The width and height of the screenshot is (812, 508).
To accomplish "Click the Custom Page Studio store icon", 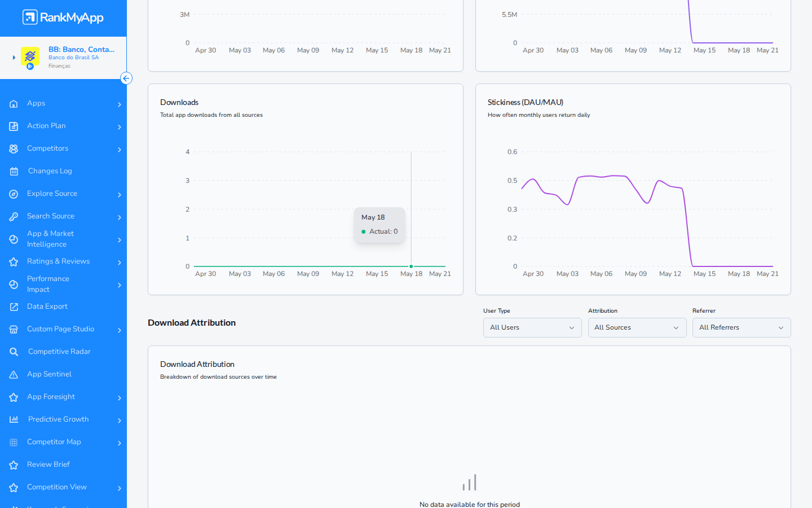I will (x=14, y=330).
